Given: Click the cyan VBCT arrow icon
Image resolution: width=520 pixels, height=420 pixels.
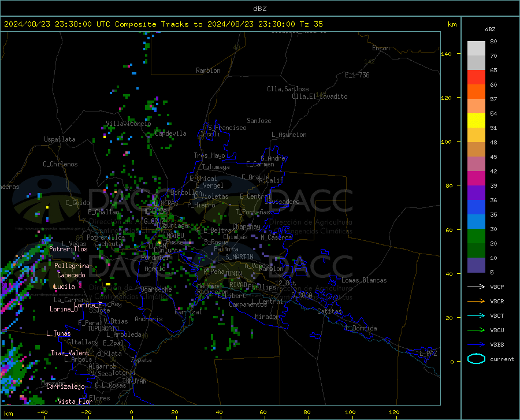Looking at the screenshot, I should click(476, 315).
